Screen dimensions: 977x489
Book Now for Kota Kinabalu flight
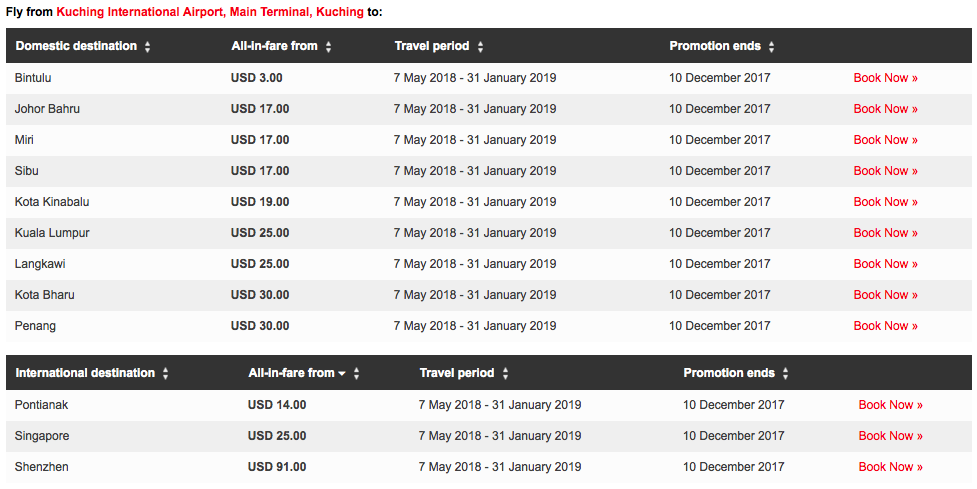(885, 202)
